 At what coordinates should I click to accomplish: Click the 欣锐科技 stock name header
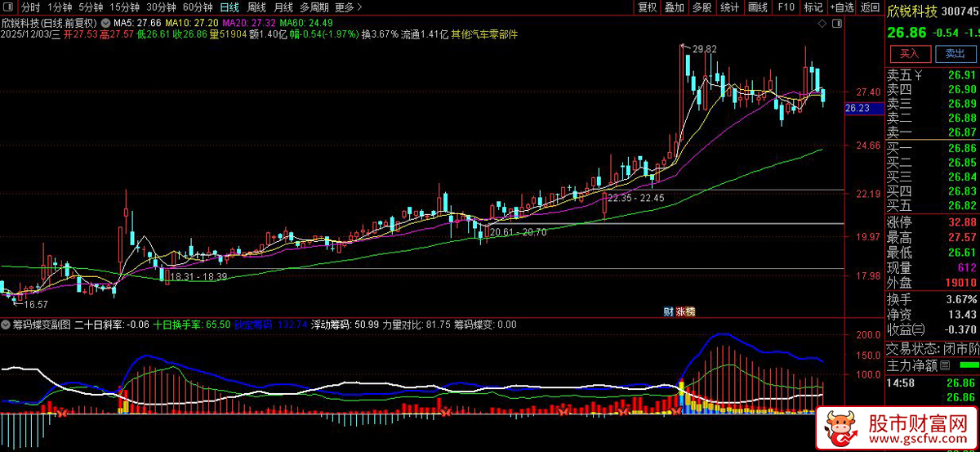[x=911, y=11]
